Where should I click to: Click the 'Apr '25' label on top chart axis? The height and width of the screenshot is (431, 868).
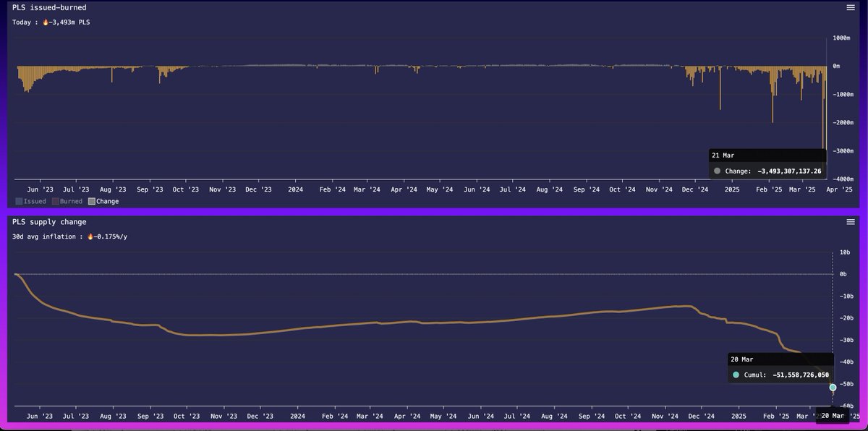[x=839, y=189]
